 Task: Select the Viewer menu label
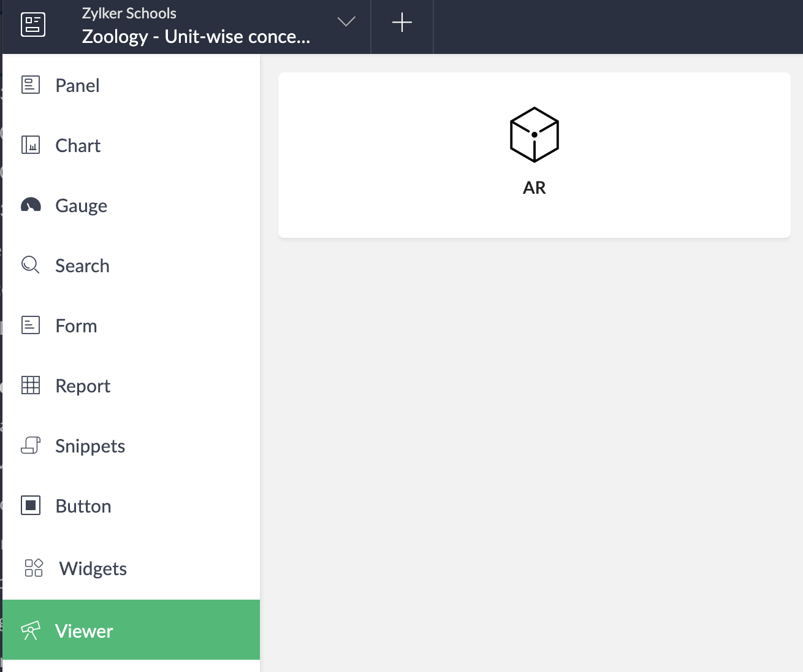[84, 631]
